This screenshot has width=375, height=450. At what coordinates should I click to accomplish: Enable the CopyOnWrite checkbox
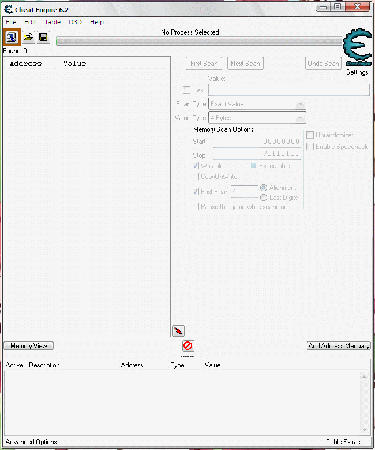tap(196, 176)
